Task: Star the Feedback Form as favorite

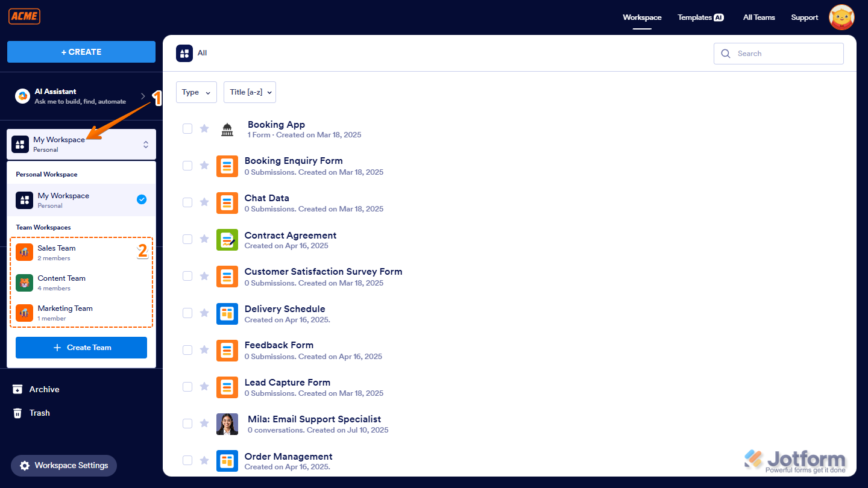Action: [x=204, y=350]
